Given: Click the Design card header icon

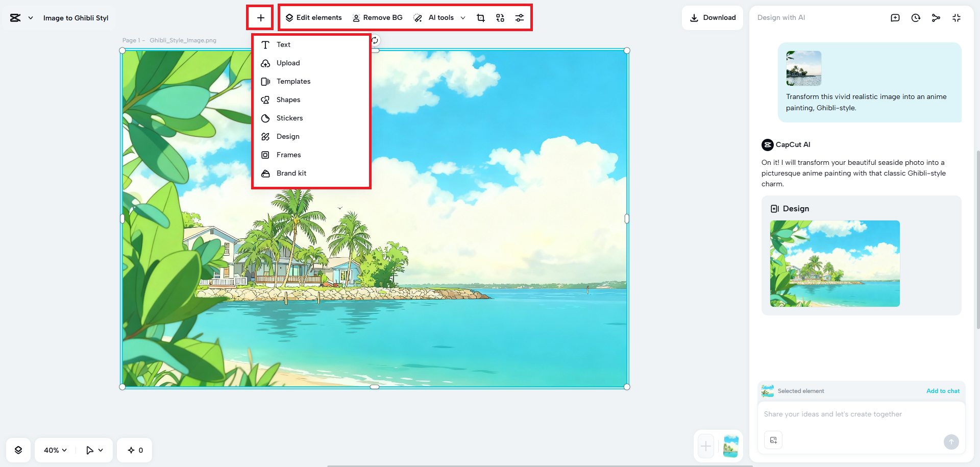Looking at the screenshot, I should [x=775, y=209].
